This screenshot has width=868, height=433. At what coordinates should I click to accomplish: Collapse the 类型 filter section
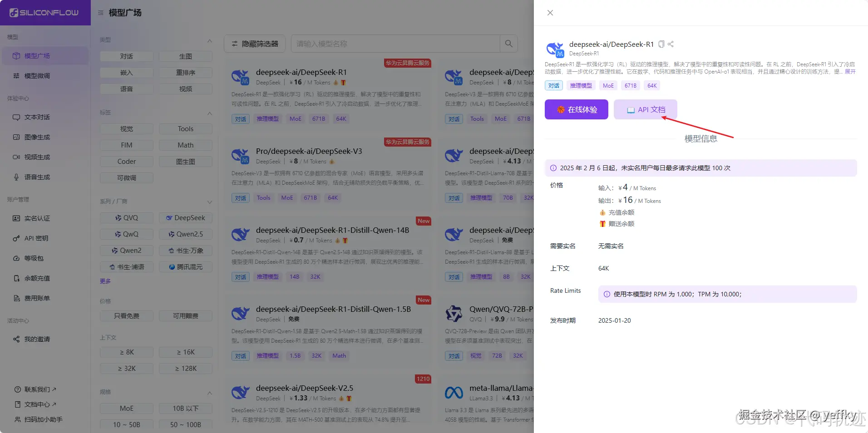[210, 40]
